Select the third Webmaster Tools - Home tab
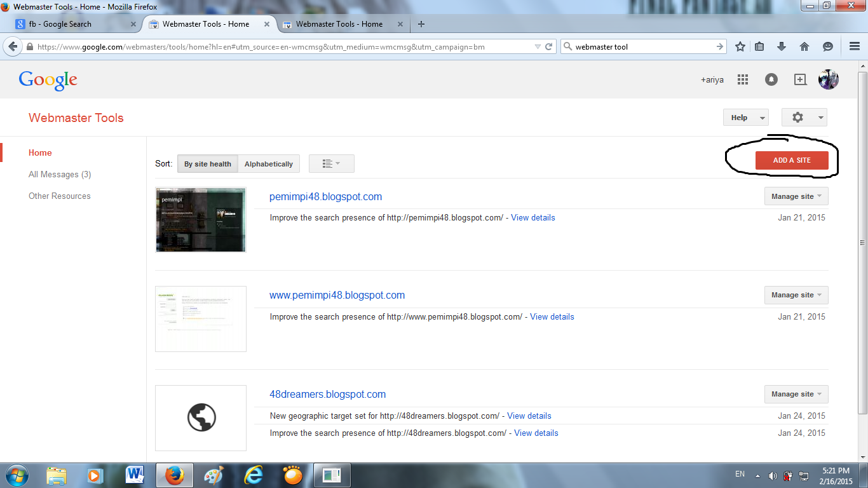 pyautogui.click(x=342, y=24)
